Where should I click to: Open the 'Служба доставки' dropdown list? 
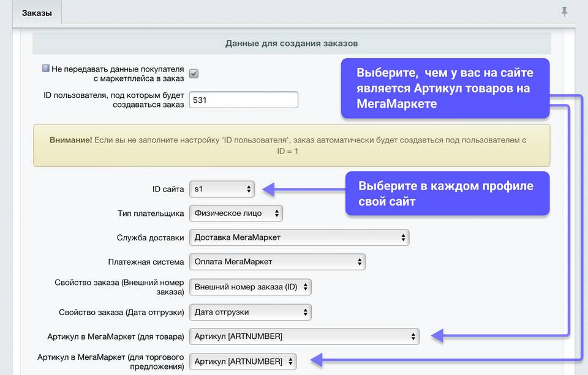point(299,237)
